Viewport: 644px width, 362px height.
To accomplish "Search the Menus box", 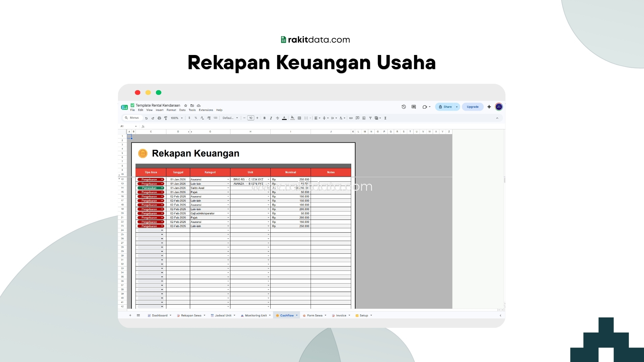I will click(132, 118).
